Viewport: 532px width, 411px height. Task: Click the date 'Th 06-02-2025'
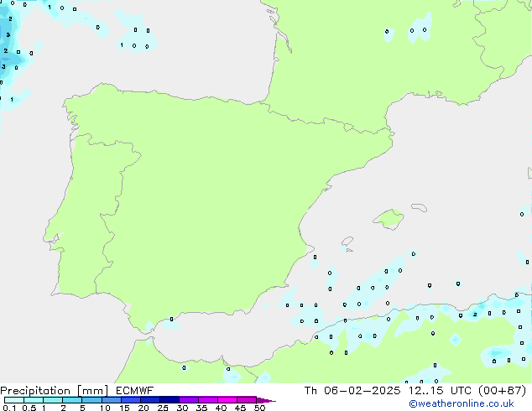click(x=352, y=391)
